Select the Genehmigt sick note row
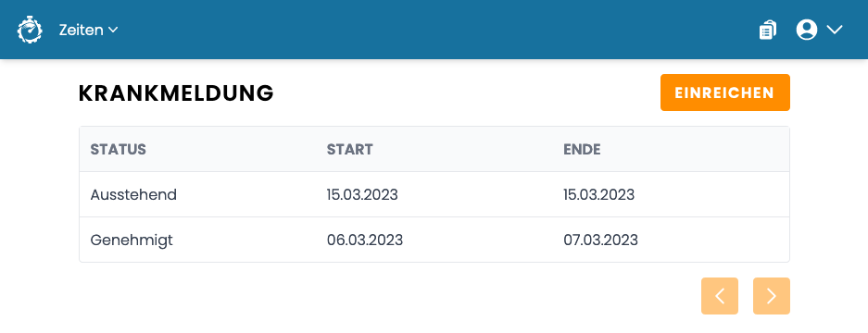868x333 pixels. click(434, 240)
